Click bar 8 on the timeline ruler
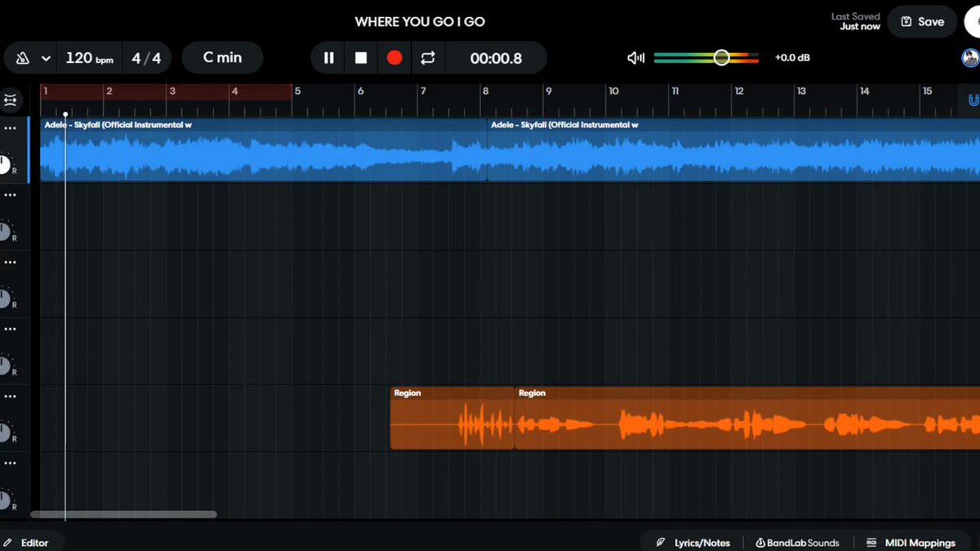980x551 pixels. 485,91
